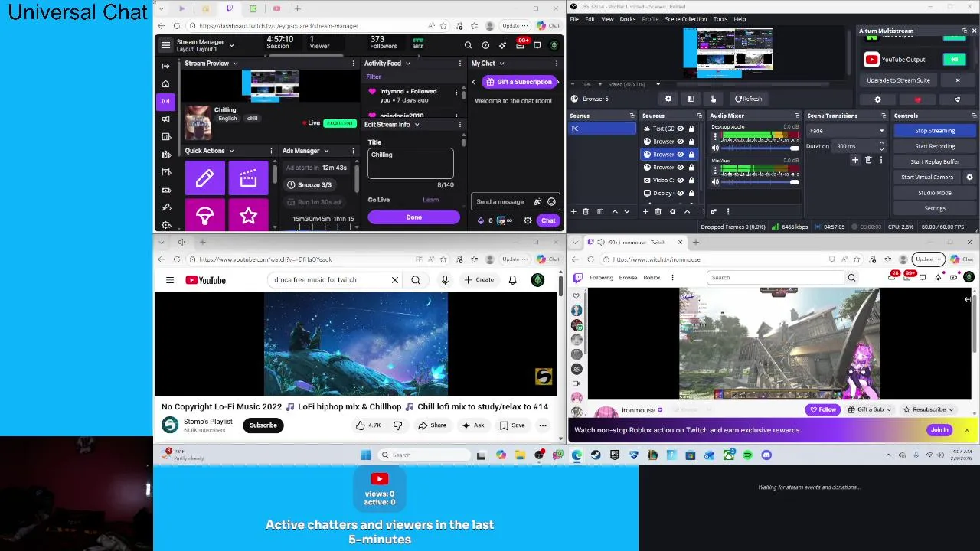Screen dimensions: 980x551
Task: Toggle YouTube Output in Aitum Multistream
Action: (x=954, y=59)
